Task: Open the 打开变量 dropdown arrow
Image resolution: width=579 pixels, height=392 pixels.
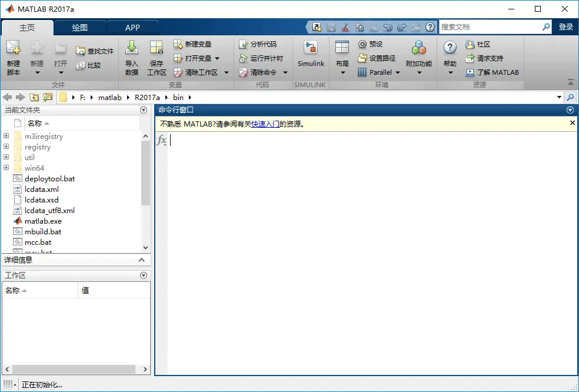Action: pyautogui.click(x=217, y=58)
